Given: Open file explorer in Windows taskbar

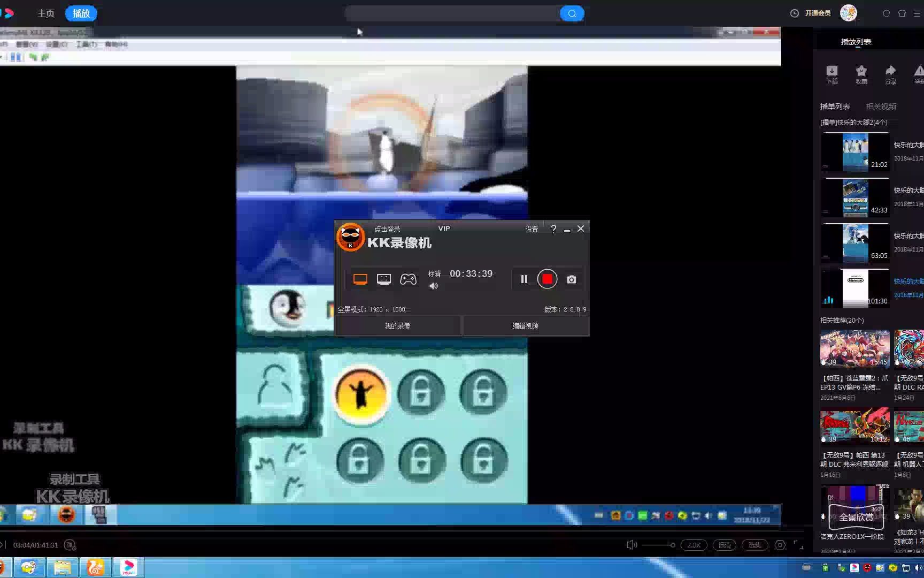Looking at the screenshot, I should (x=62, y=567).
